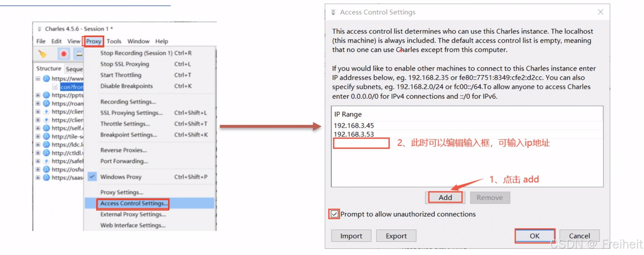Screen dimensions: 644x255
Task: Open the File menu
Action: pos(41,41)
